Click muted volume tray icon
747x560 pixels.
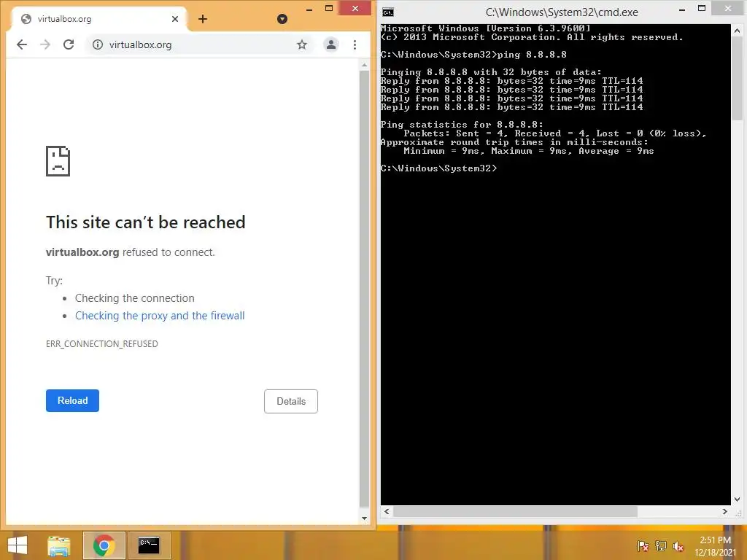click(x=678, y=545)
